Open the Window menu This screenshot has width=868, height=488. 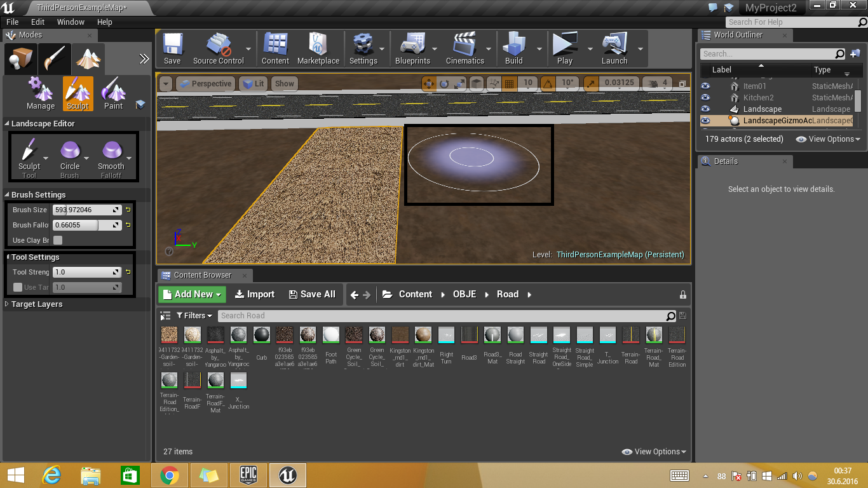click(71, 22)
